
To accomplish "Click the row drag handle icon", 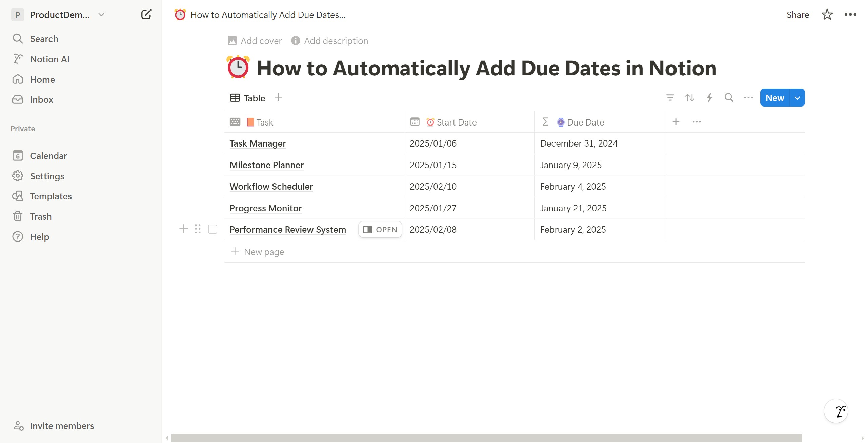I will click(198, 229).
